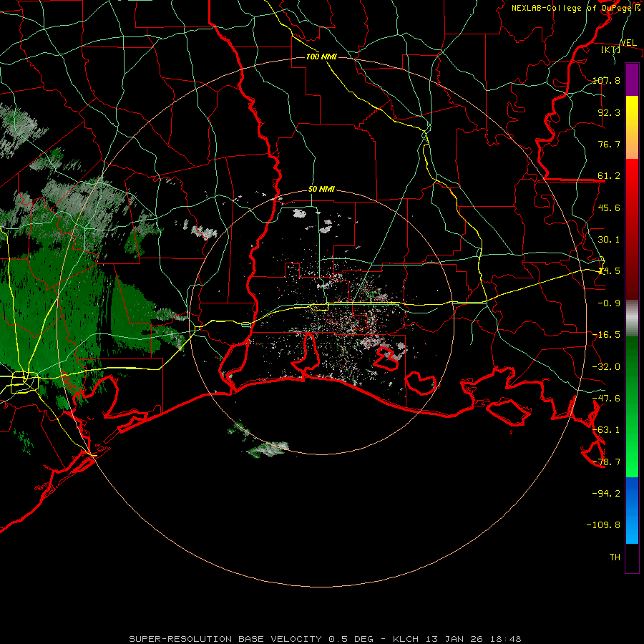Click the -109.8 value on velocity scale
The image size is (644, 644).
point(603,525)
